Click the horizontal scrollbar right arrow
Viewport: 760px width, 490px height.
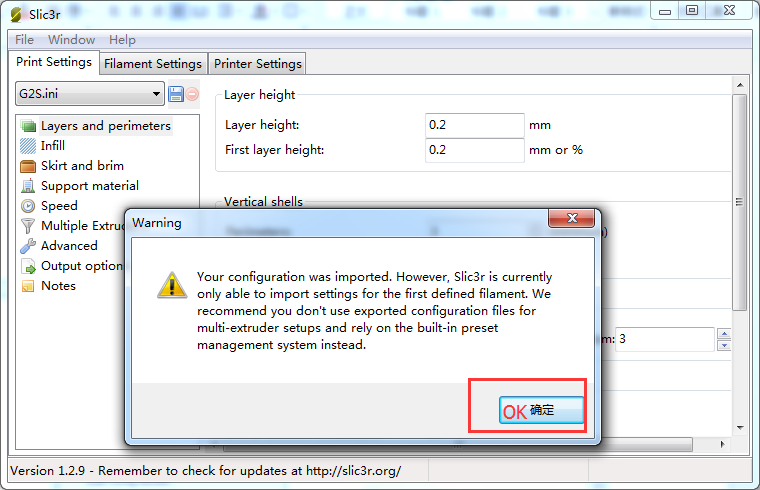click(722, 444)
